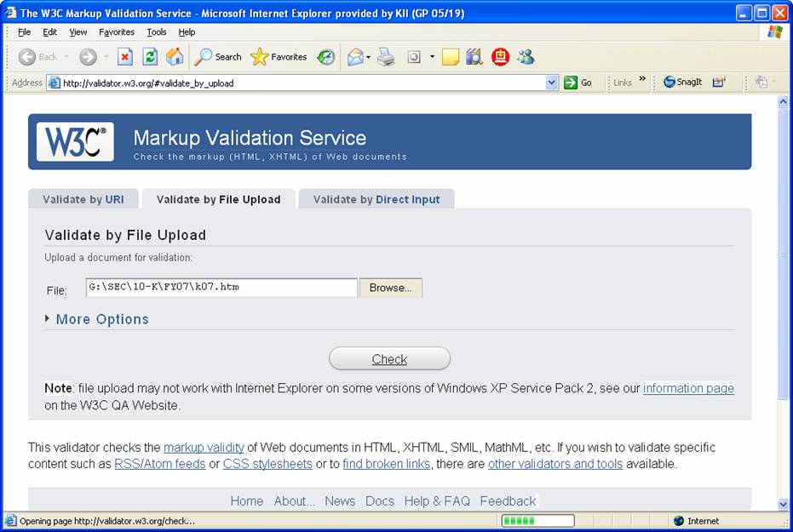Click the Browse... button

[x=390, y=288]
